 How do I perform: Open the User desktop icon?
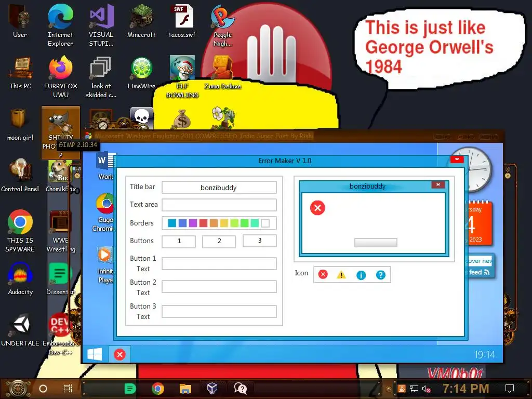[x=20, y=21]
